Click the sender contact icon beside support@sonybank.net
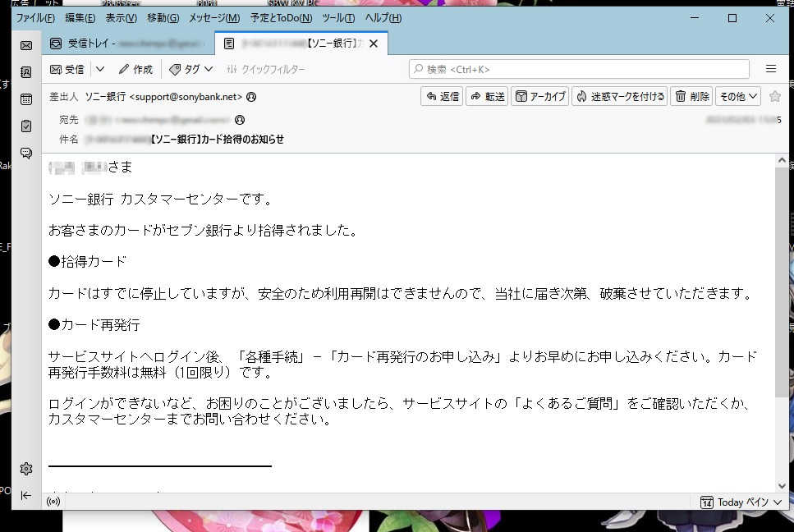Image resolution: width=794 pixels, height=532 pixels. 251,97
